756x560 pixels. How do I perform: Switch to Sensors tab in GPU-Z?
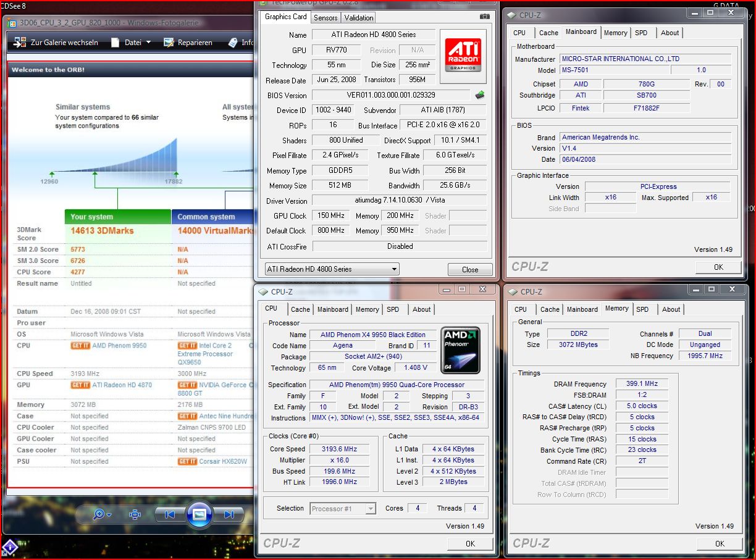click(x=325, y=18)
